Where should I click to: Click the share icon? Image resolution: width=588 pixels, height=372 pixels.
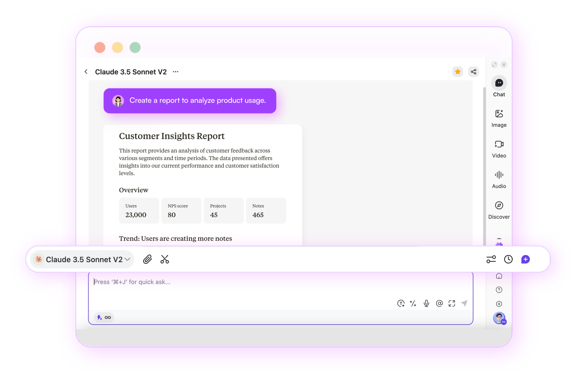(x=473, y=72)
